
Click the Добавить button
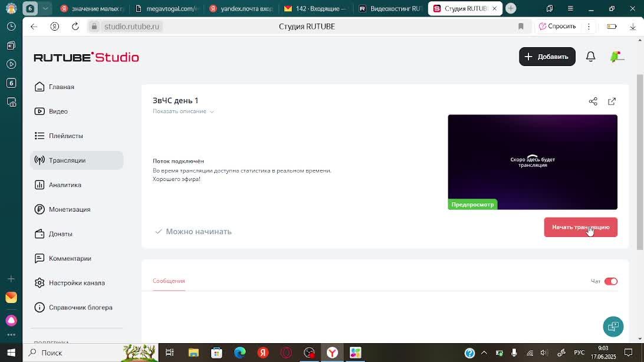coord(547,57)
